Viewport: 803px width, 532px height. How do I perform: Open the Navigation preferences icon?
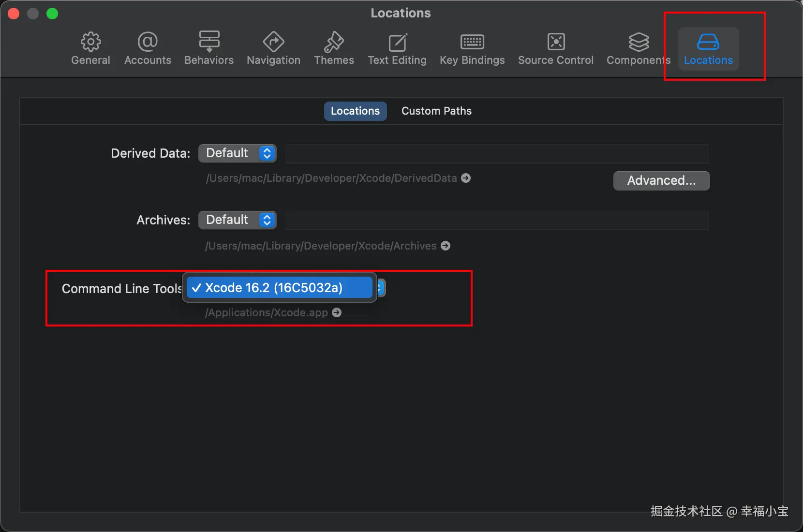click(273, 42)
